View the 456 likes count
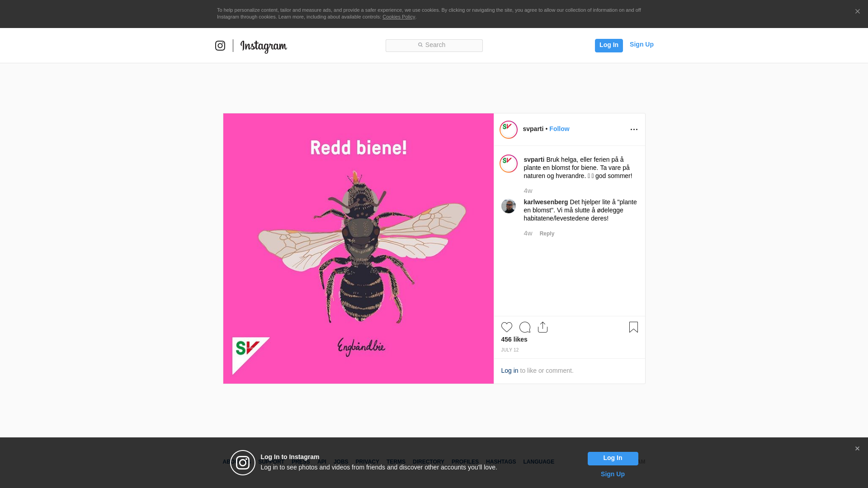 (x=514, y=339)
